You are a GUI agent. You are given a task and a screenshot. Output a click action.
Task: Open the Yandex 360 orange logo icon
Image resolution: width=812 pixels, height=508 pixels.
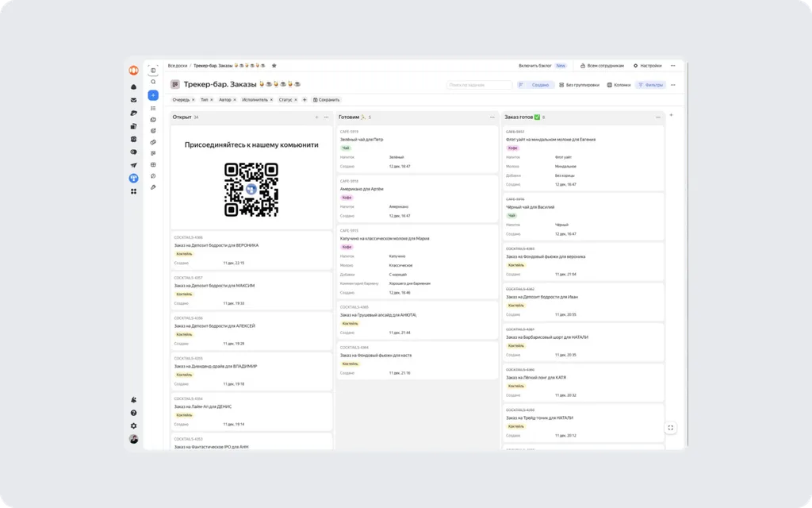(x=133, y=71)
